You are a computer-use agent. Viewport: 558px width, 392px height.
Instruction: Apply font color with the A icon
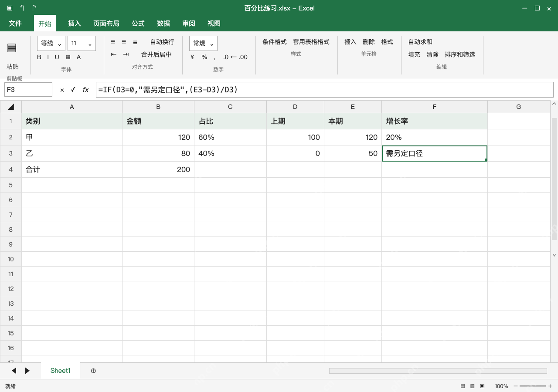pos(79,57)
